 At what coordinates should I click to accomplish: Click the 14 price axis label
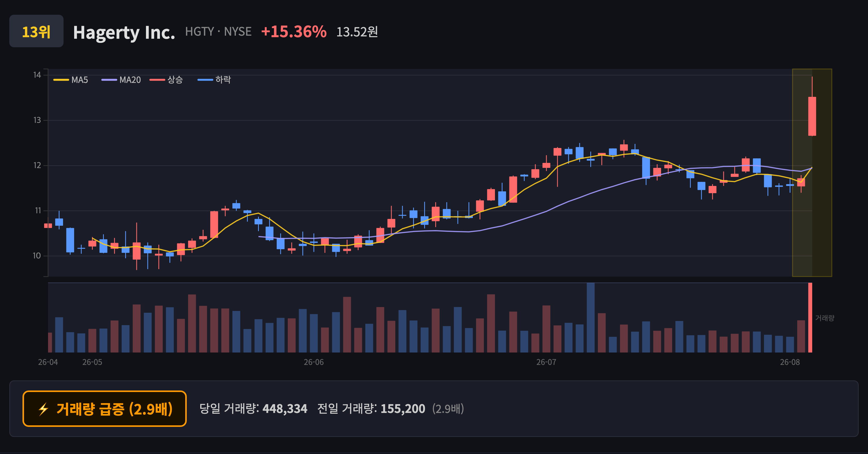pyautogui.click(x=37, y=75)
